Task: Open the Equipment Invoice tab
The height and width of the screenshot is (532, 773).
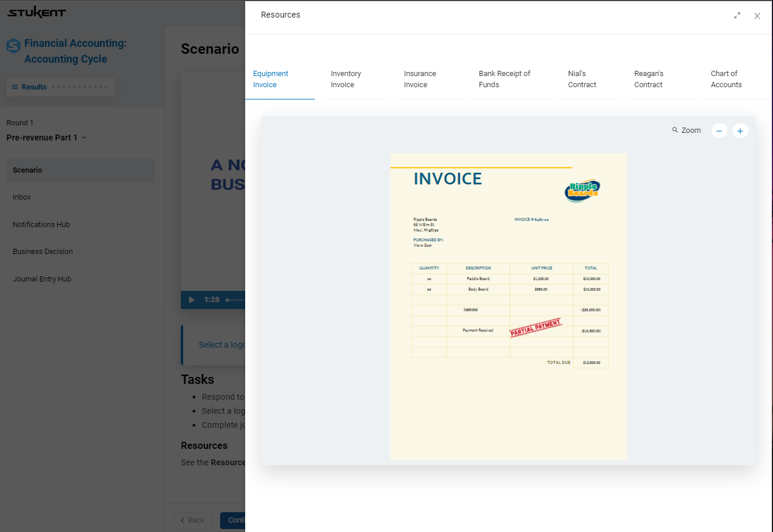Action: [x=280, y=79]
